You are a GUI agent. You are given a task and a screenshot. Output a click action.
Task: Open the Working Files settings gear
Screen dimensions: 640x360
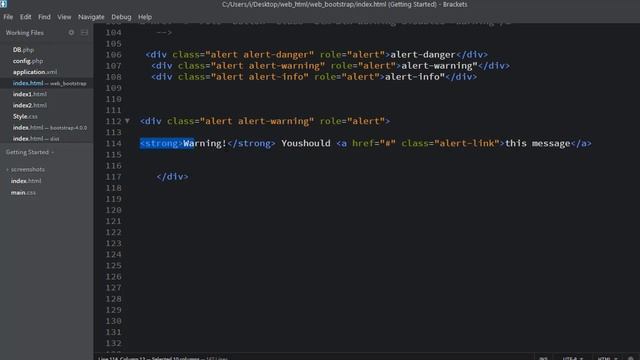click(x=71, y=32)
